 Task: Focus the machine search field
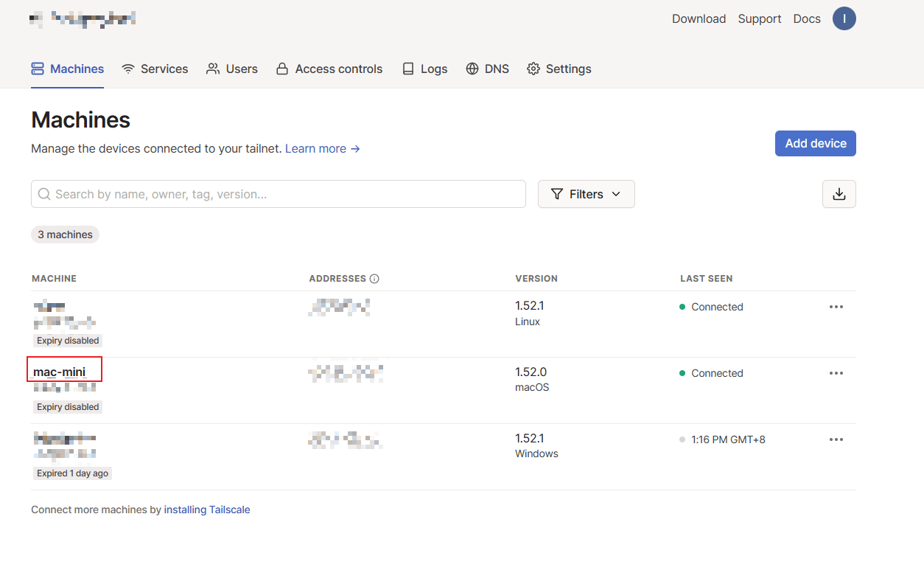coord(279,194)
